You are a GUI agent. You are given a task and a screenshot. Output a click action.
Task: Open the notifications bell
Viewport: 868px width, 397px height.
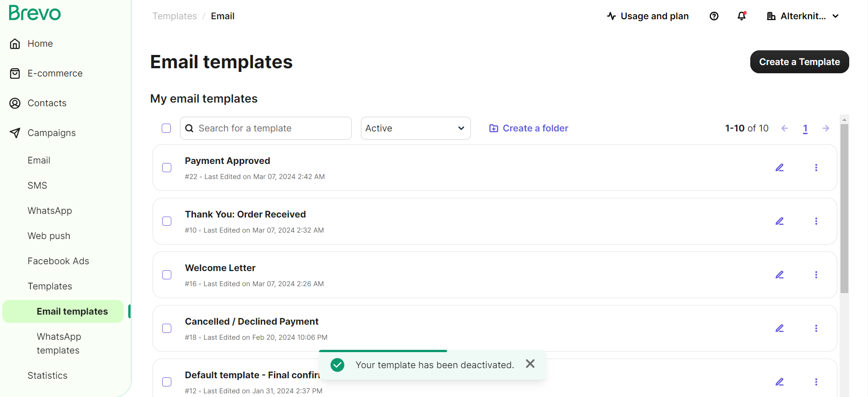(x=742, y=16)
